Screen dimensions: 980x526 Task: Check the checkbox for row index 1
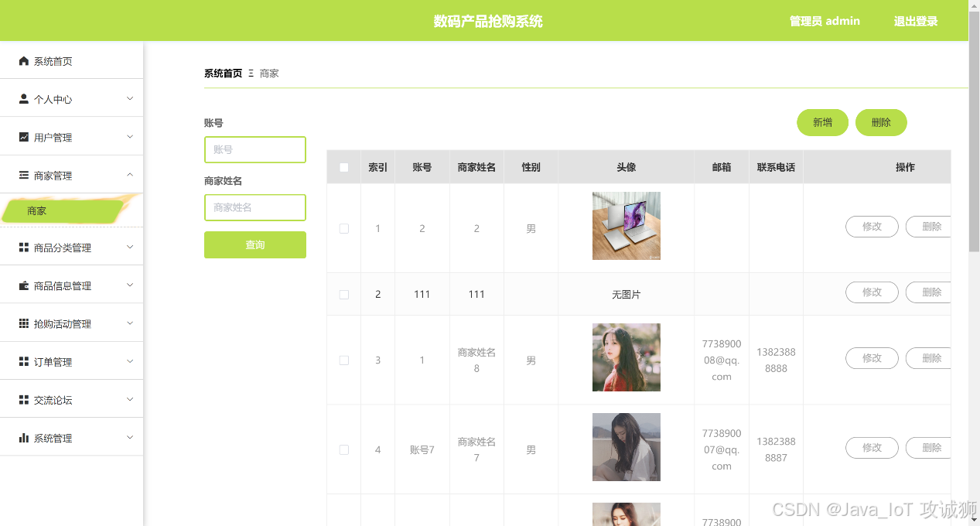[344, 228]
